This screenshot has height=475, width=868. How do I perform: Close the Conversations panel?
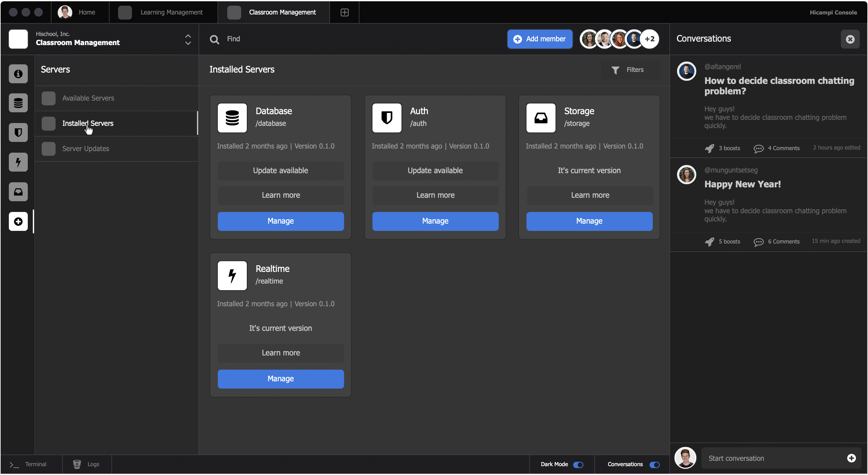click(x=850, y=39)
